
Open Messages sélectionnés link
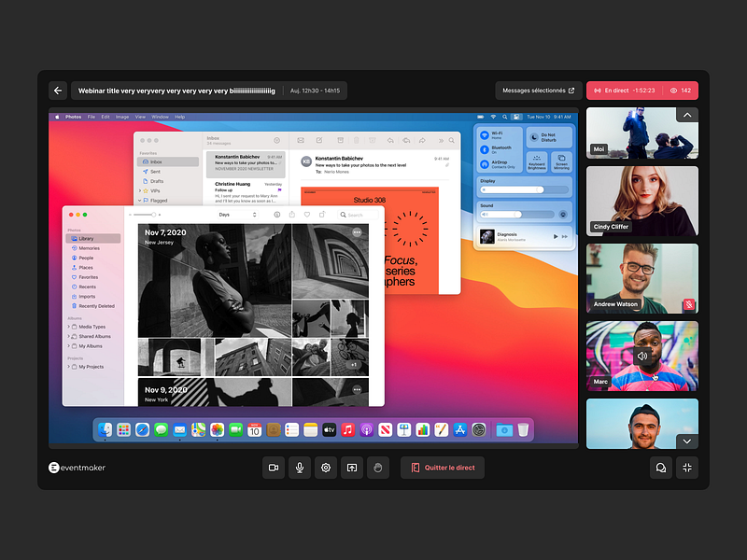pos(539,91)
